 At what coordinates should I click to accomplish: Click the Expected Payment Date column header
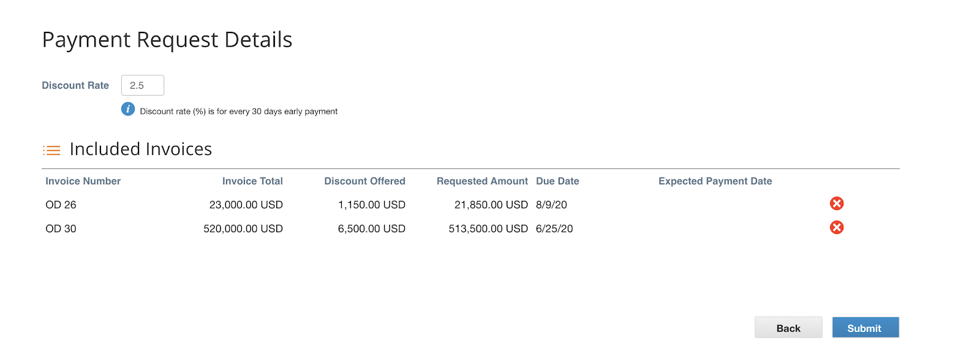pos(715,181)
